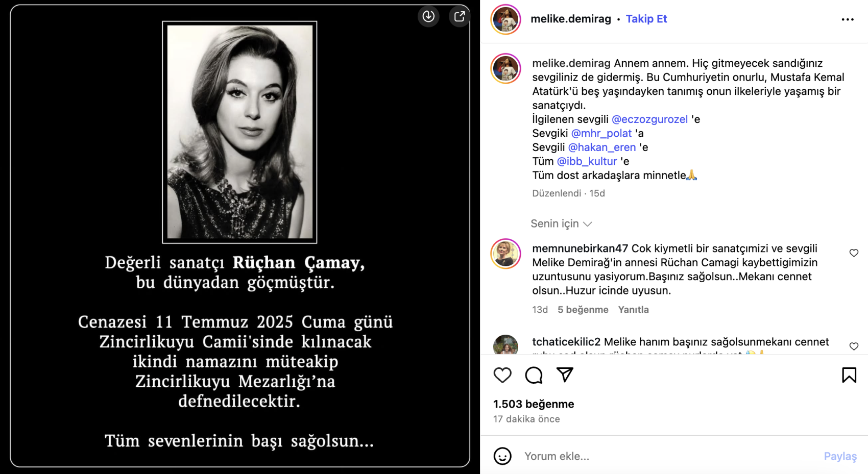Viewport: 868px width, 474px height.
Task: Open the @eczozgurozel mention link
Action: 649,119
